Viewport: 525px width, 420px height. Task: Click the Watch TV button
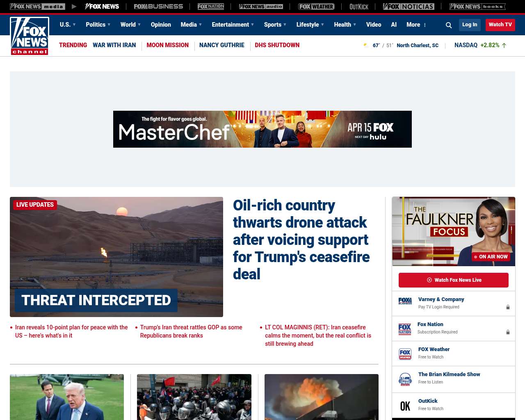click(x=500, y=25)
